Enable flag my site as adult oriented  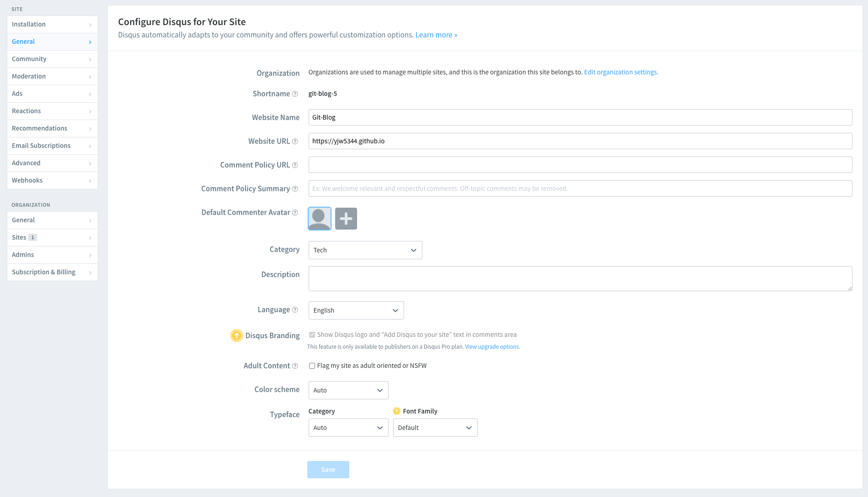tap(312, 366)
